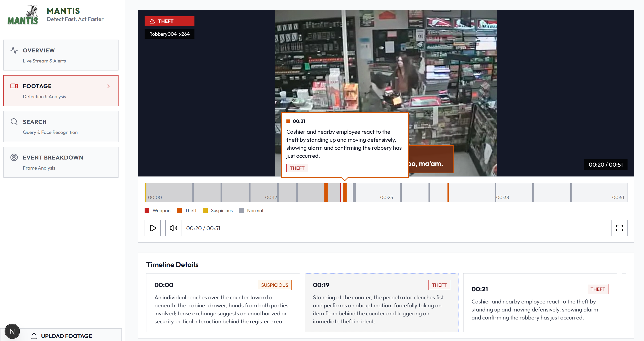Screen dimensions: 644x341
Task: Click the red THEFT alert badge
Action: point(169,21)
